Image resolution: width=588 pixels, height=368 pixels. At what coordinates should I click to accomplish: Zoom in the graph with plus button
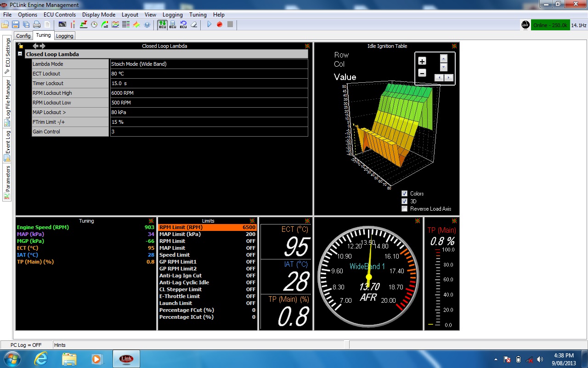coord(422,61)
